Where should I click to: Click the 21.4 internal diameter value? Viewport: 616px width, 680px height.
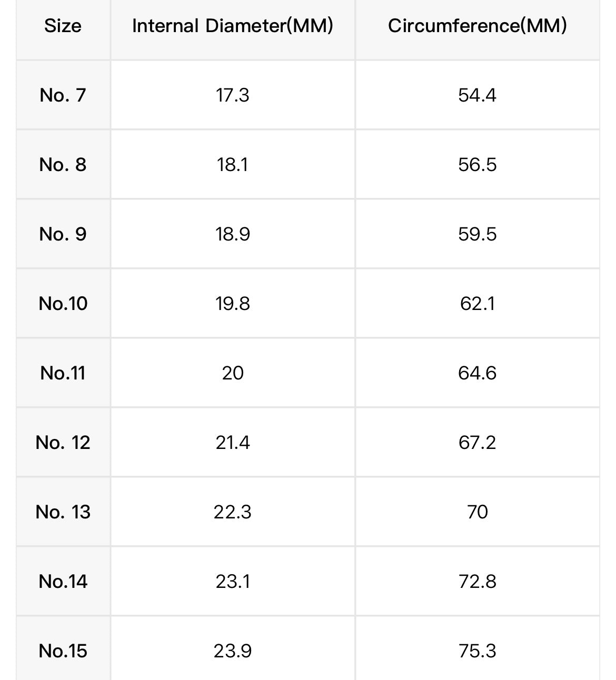(x=232, y=443)
